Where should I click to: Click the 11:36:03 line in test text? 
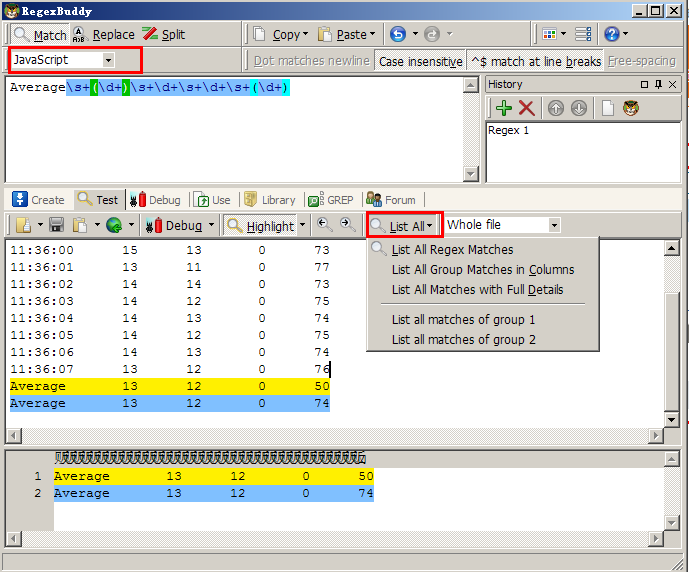point(170,301)
